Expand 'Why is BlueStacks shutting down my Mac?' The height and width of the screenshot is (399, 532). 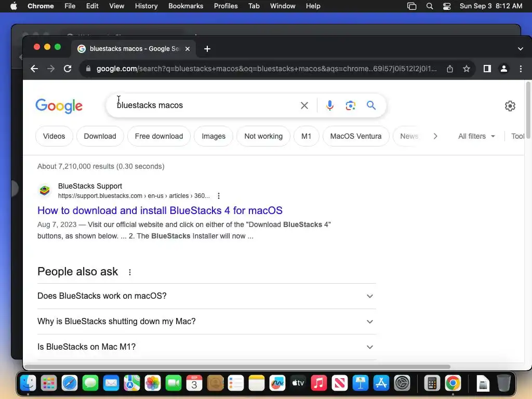pyautogui.click(x=206, y=321)
